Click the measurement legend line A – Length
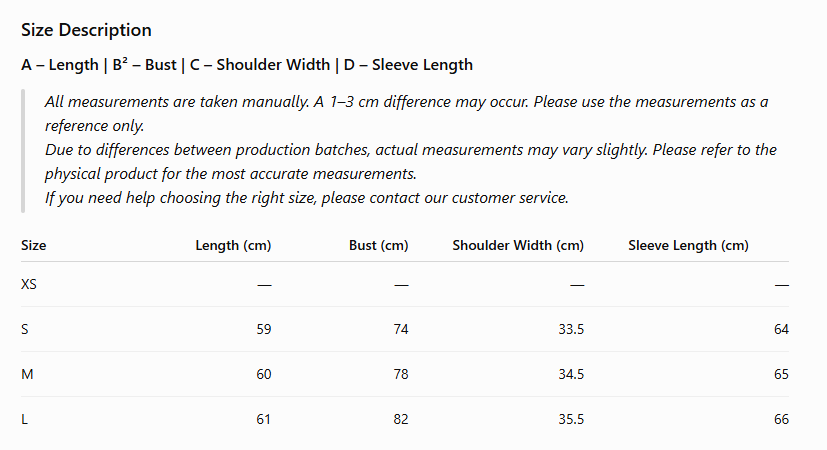The width and height of the screenshot is (827, 450). coord(247,65)
